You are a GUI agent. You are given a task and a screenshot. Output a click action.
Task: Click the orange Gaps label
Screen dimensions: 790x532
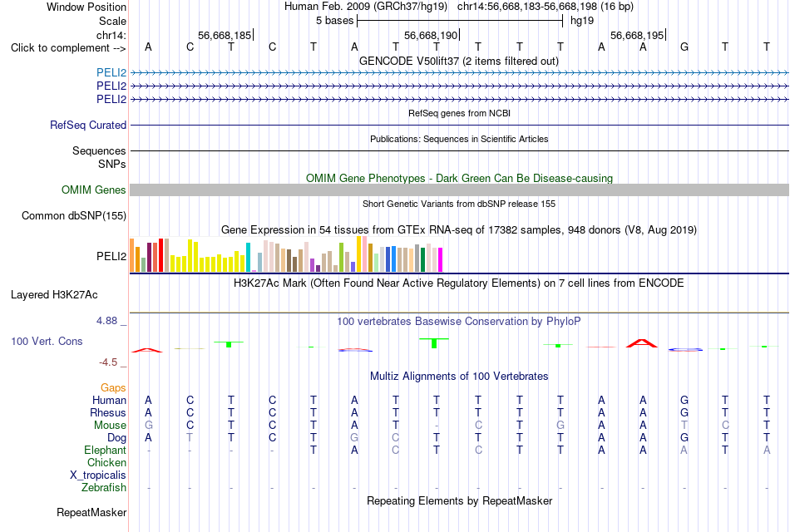click(x=113, y=387)
